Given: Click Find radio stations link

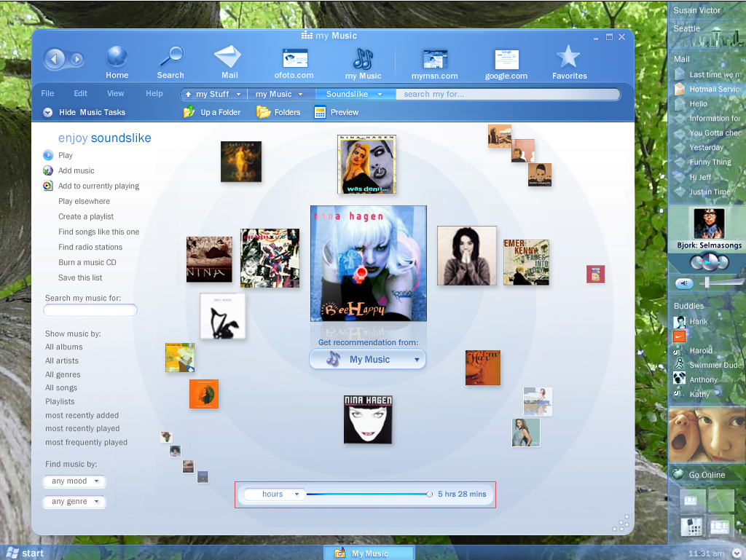Looking at the screenshot, I should (x=90, y=247).
